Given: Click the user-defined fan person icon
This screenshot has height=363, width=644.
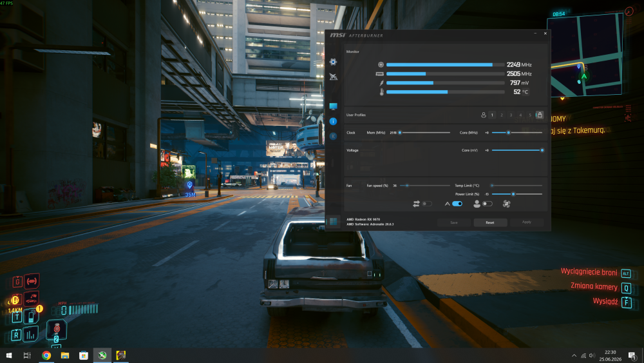Looking at the screenshot, I should 477,204.
